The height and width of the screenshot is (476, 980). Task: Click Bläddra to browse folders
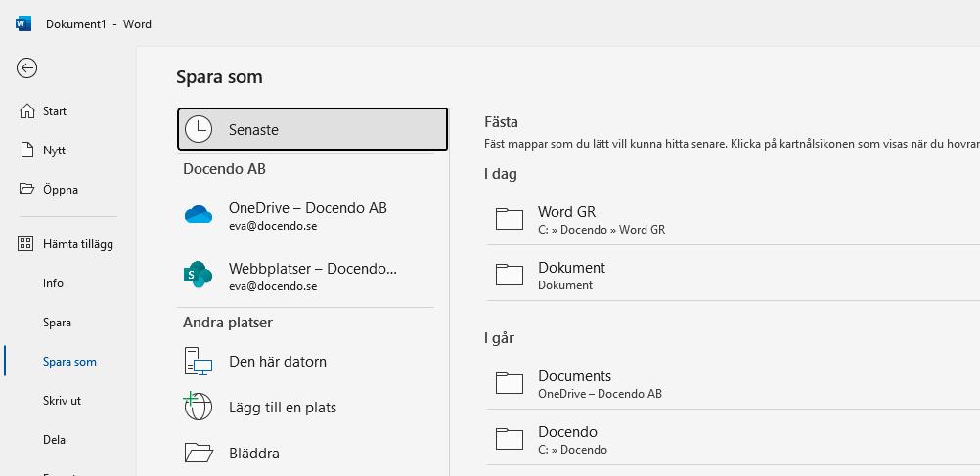[x=253, y=454]
